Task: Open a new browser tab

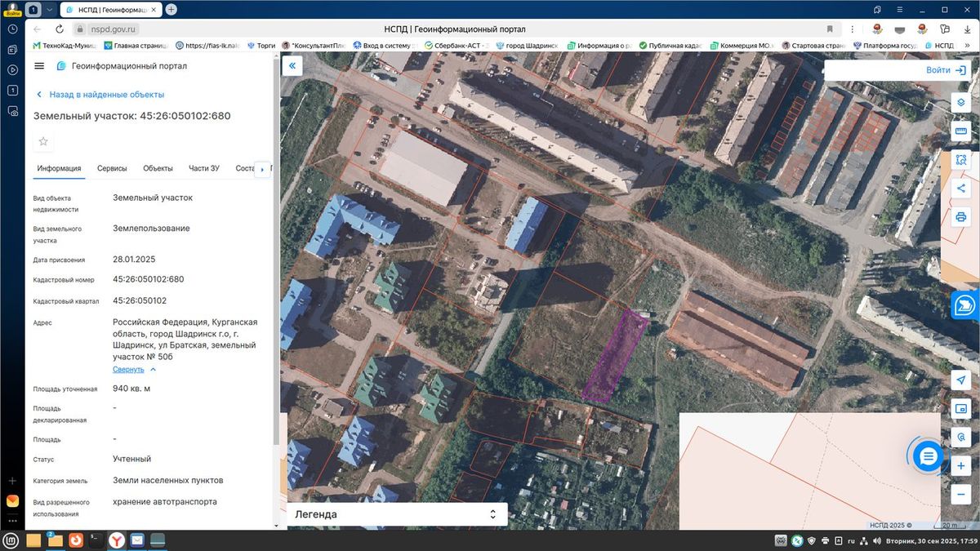Action: pos(171,10)
